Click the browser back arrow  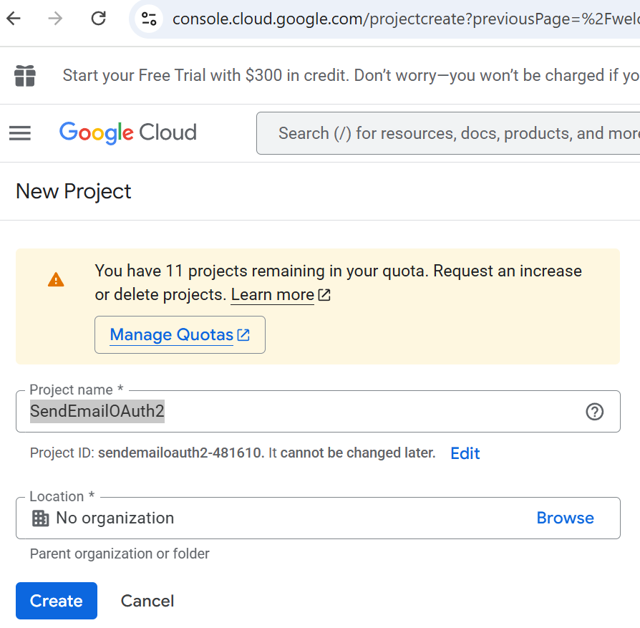click(14, 18)
